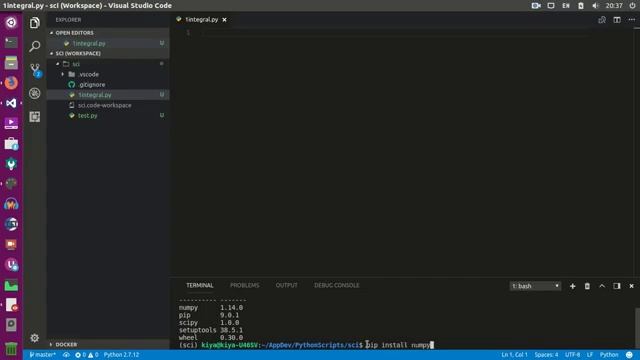The height and width of the screenshot is (360, 640).
Task: Click the Visual Studio Code dock icon
Action: click(11, 103)
